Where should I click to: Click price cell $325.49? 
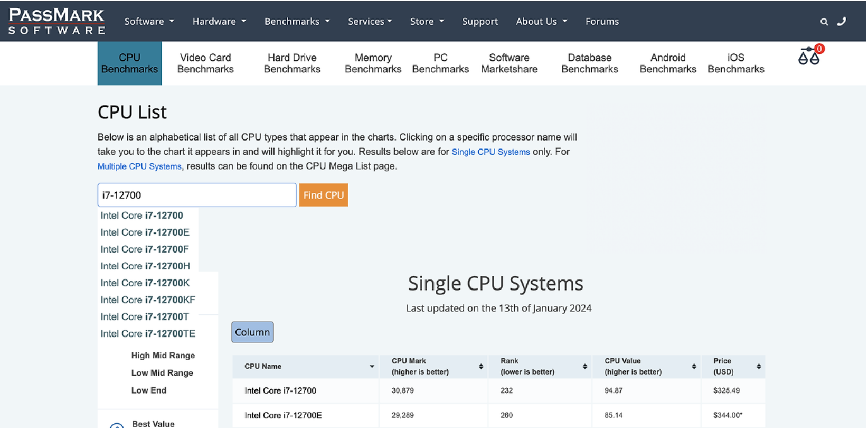click(x=728, y=391)
